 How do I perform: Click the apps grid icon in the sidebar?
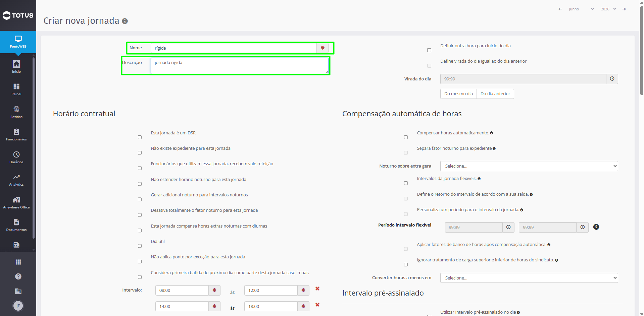pos(18,262)
